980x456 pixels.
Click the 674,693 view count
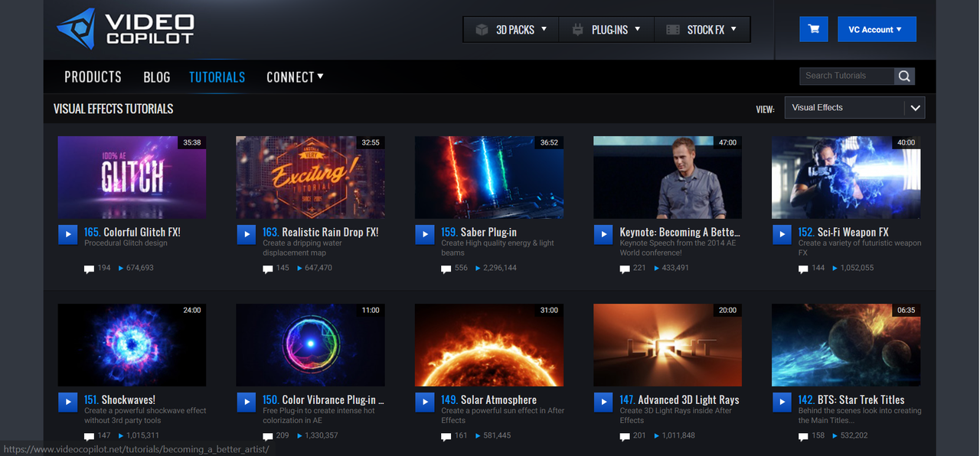coord(140,269)
